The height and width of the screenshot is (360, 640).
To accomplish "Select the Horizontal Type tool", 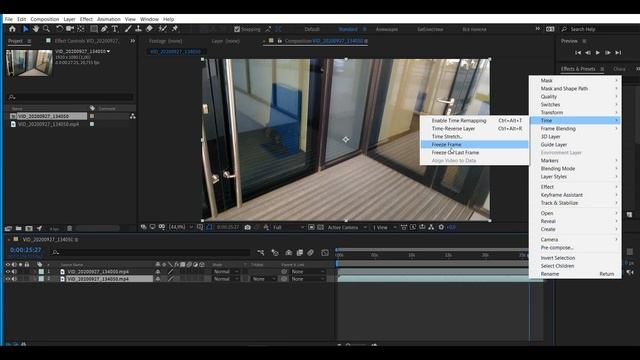I will tap(115, 29).
